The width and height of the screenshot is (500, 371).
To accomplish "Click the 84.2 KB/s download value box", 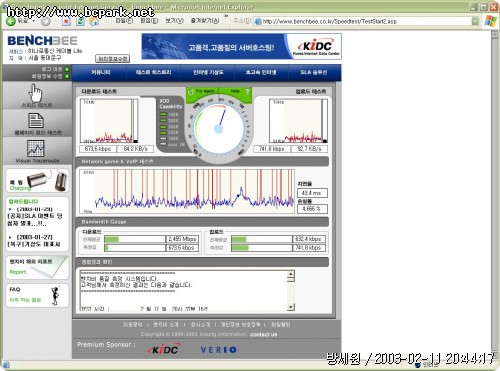I will coord(135,149).
